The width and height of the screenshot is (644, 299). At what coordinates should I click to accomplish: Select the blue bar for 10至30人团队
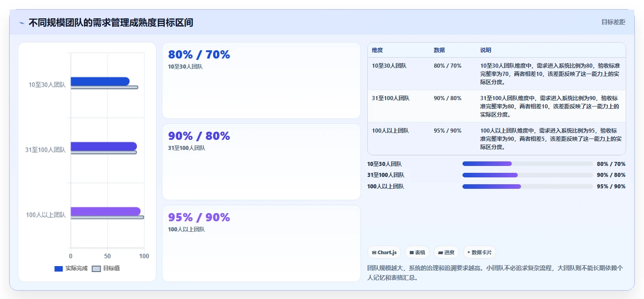click(100, 81)
